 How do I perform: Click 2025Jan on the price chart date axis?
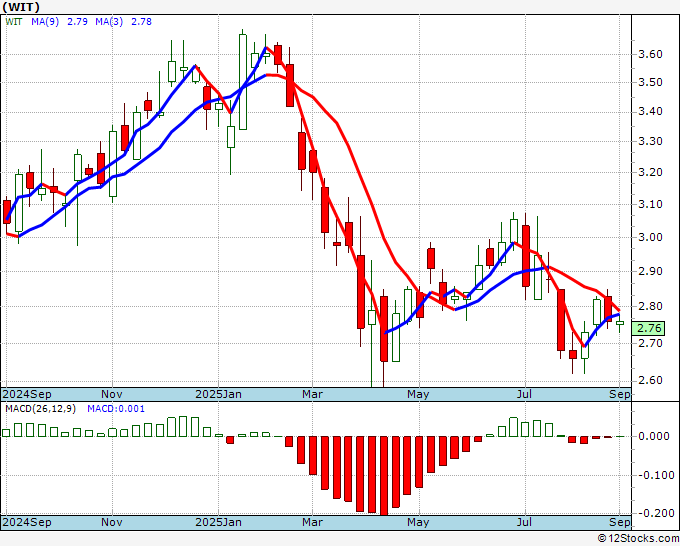click(x=218, y=395)
